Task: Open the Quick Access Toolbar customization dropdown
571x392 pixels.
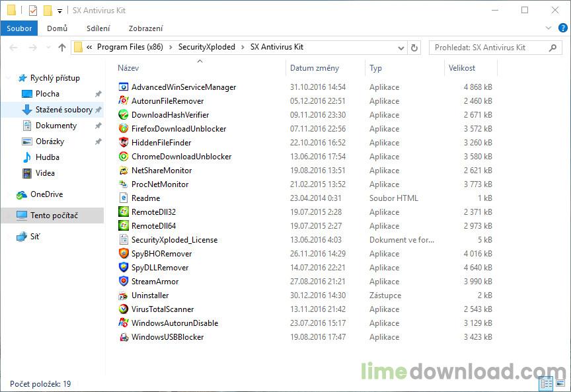Action: click(x=59, y=10)
